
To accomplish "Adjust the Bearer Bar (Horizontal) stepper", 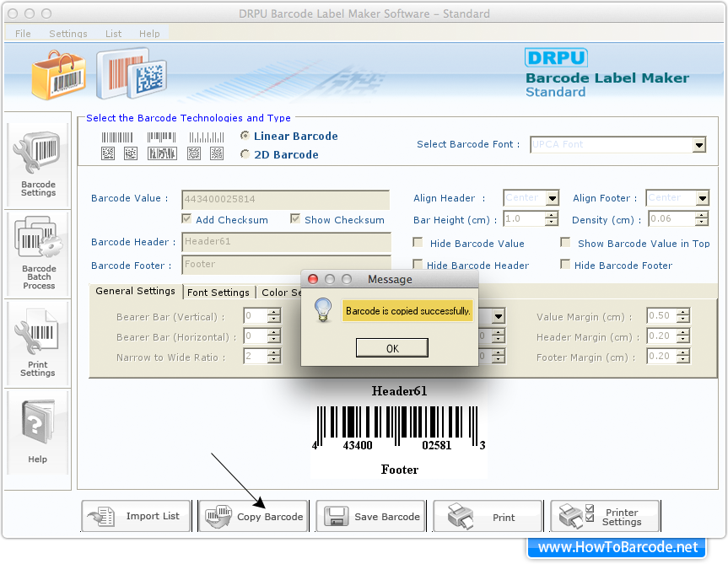I will click(274, 336).
